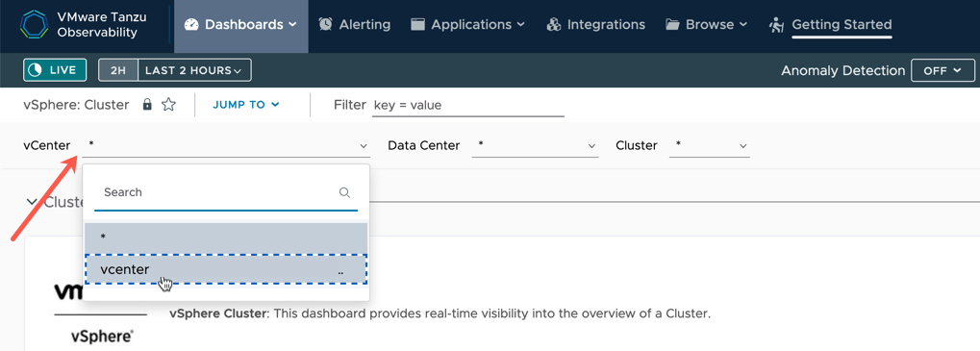Collapse the Cluster section chevron
980x351 pixels.
31,202
